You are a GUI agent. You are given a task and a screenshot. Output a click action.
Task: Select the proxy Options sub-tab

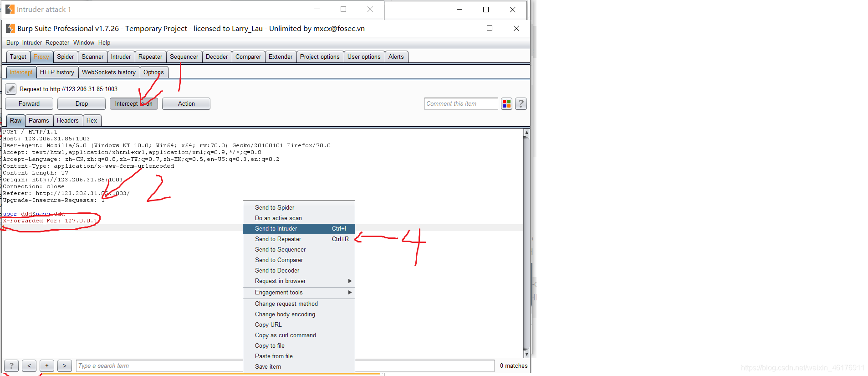pos(153,72)
